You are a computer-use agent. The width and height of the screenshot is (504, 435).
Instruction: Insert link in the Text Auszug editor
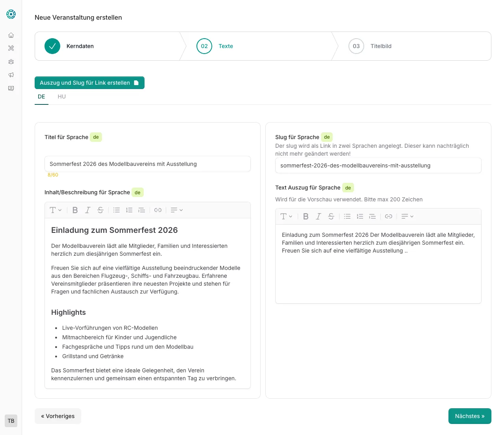389,216
